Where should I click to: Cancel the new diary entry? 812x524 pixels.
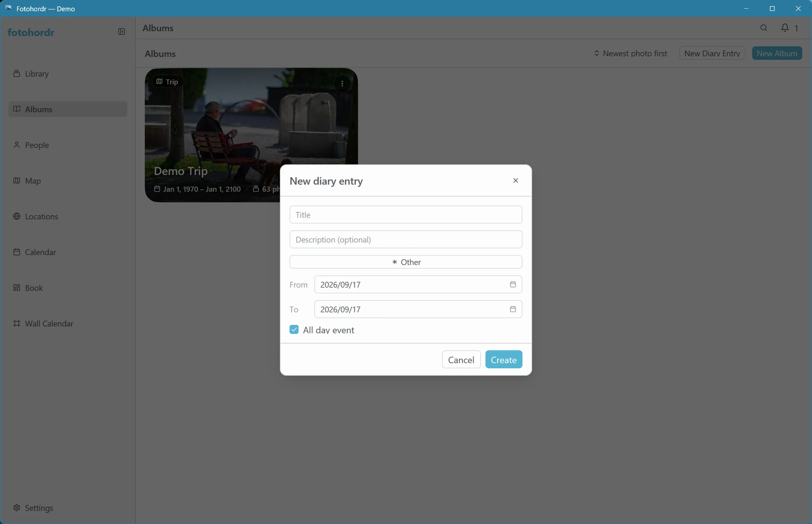pos(461,360)
